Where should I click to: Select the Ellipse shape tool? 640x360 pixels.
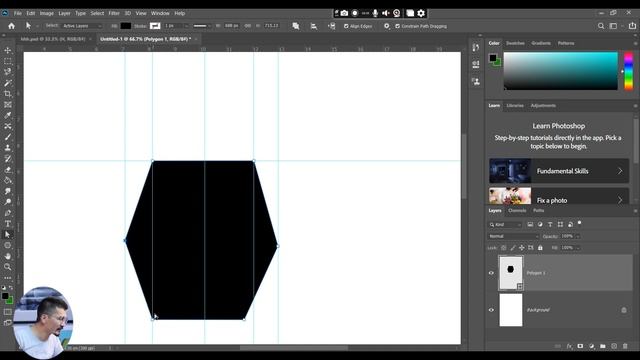point(8,245)
